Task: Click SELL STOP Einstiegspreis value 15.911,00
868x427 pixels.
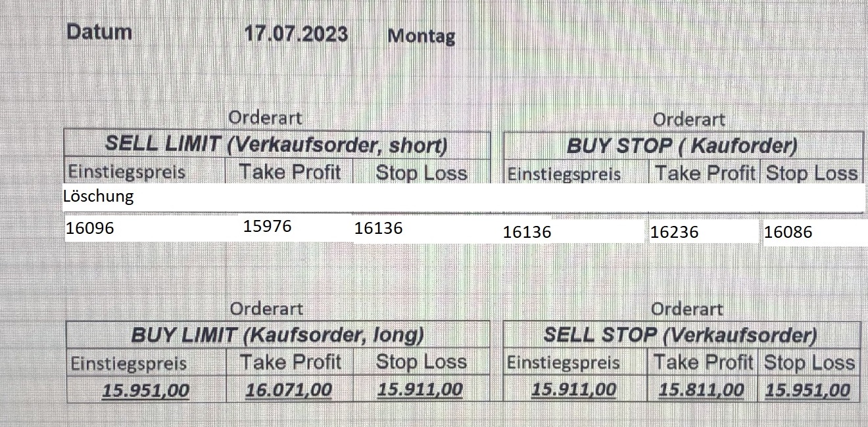Action: tap(573, 390)
